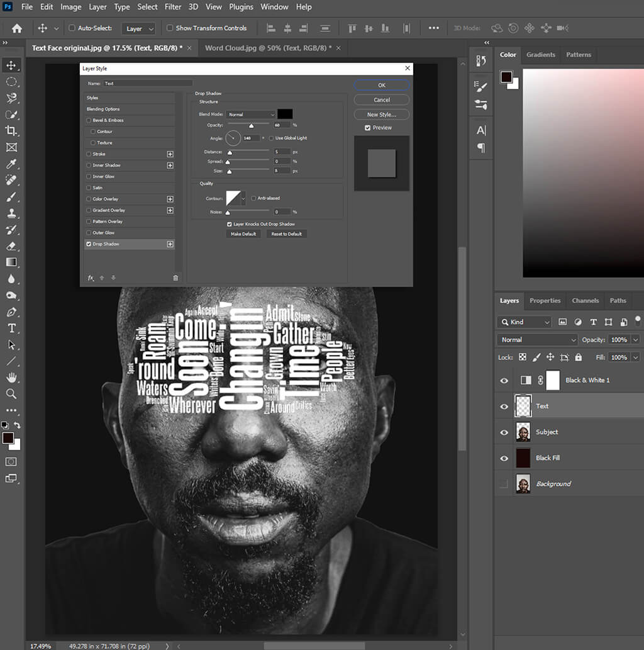The width and height of the screenshot is (644, 650).
Task: Open the Color panel icon in right sidebar
Action: point(508,55)
